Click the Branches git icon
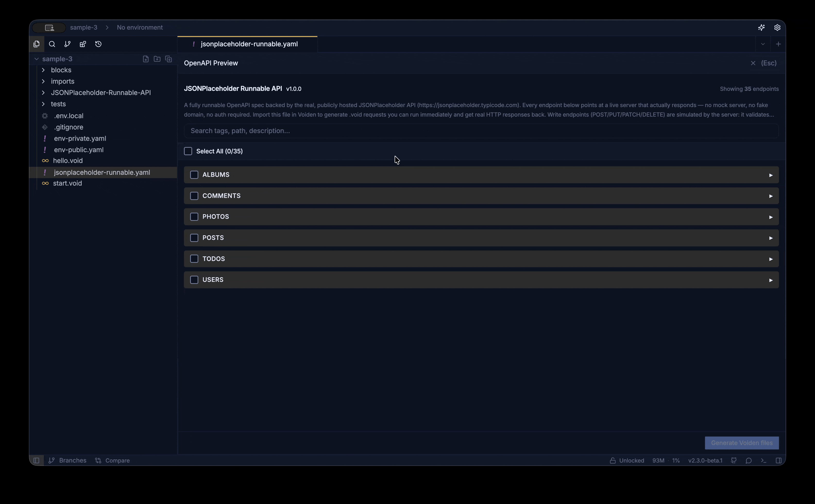The width and height of the screenshot is (815, 504). coord(52,460)
